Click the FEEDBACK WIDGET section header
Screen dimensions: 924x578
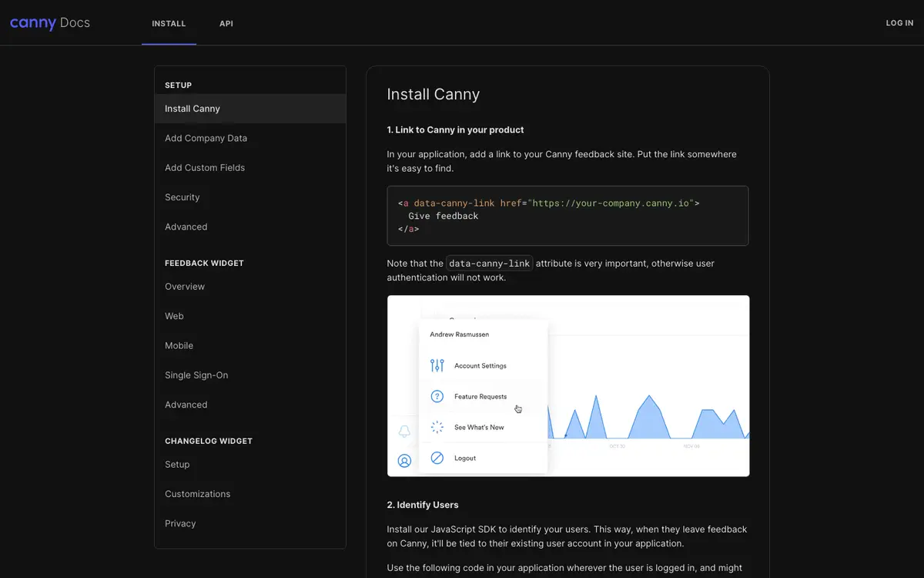204,264
